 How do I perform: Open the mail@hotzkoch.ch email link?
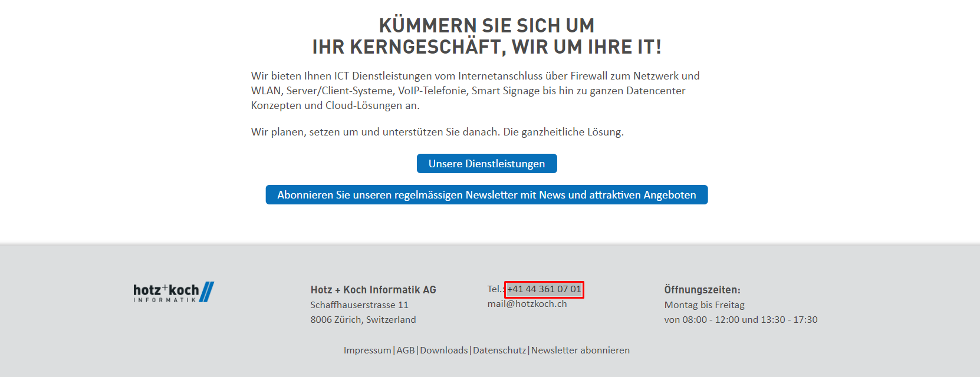coord(527,304)
